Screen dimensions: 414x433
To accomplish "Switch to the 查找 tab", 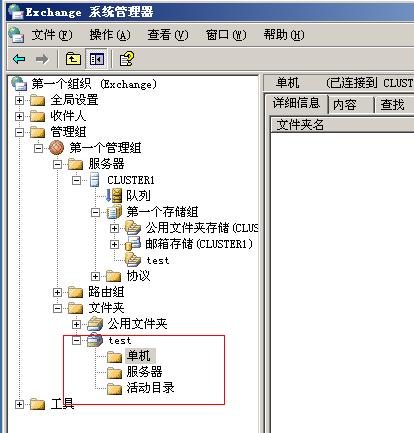I will tap(394, 105).
